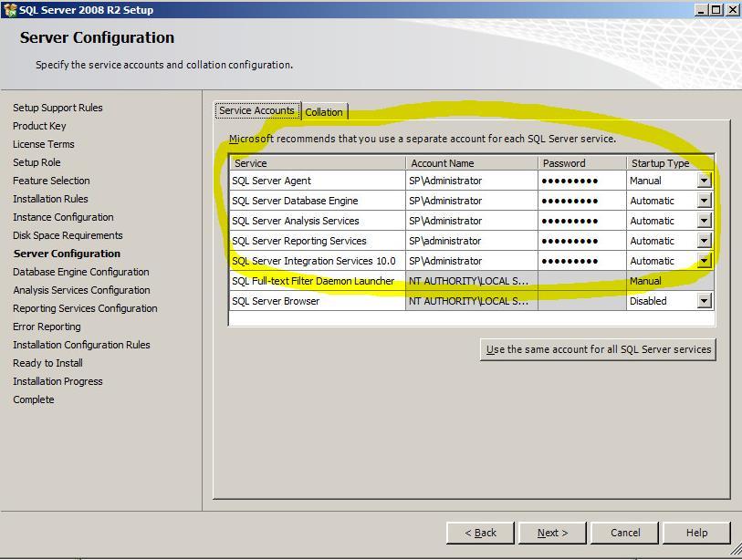Edit Account Name for SQL Server Database Engine
Image resolution: width=742 pixels, height=560 pixels.
[471, 201]
